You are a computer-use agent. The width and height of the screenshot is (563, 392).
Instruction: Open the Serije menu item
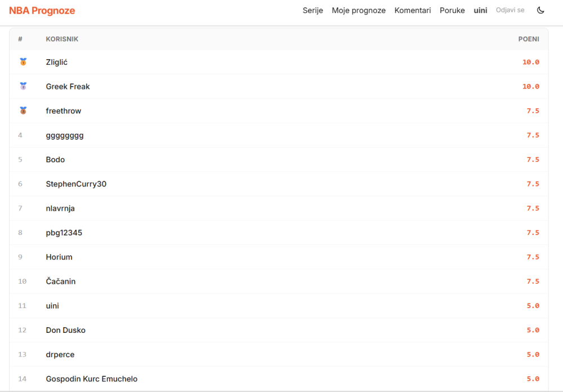tap(312, 11)
